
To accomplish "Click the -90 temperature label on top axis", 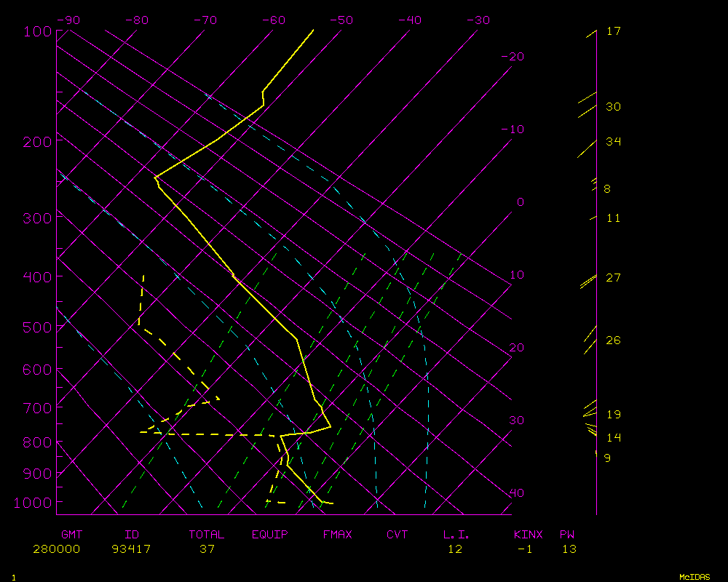I will point(68,20).
